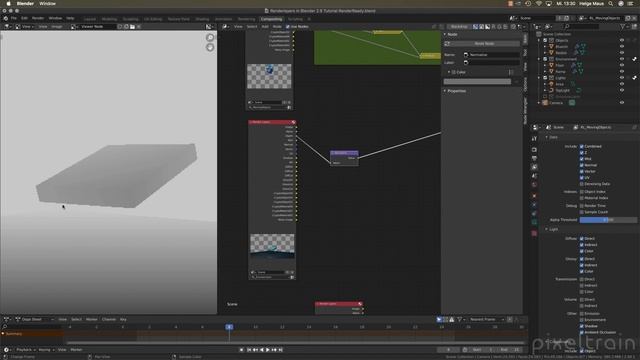Click the node color swatch bar

[x=477, y=82]
